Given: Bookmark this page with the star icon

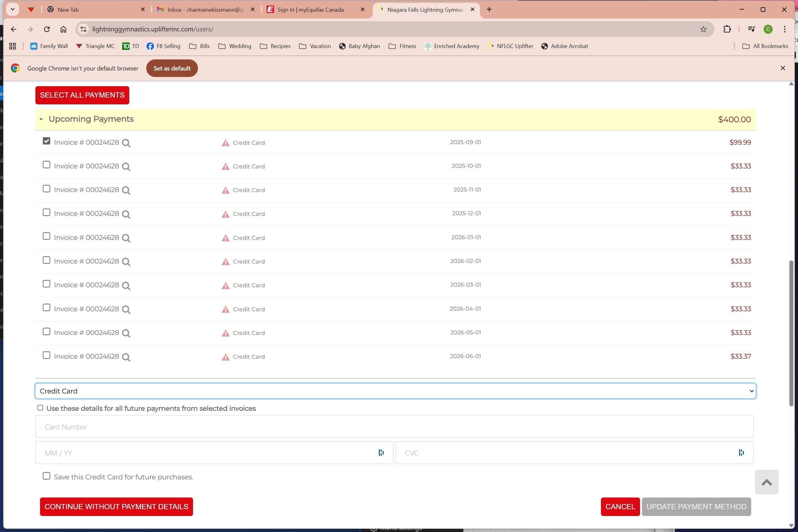Looking at the screenshot, I should coord(703,29).
